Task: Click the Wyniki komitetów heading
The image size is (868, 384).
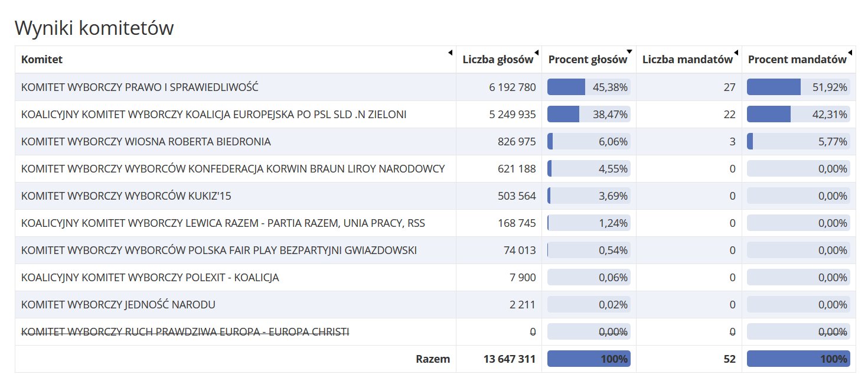Action: (94, 28)
